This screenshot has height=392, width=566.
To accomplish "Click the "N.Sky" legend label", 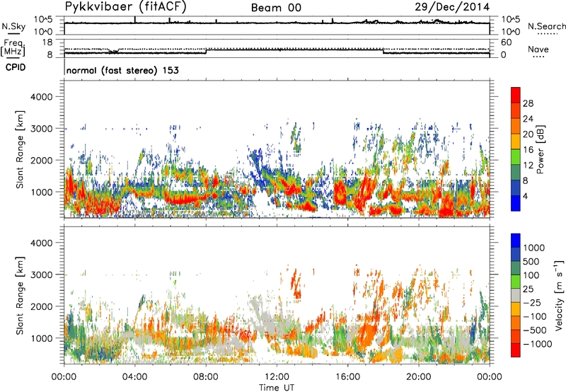I will [13, 26].
